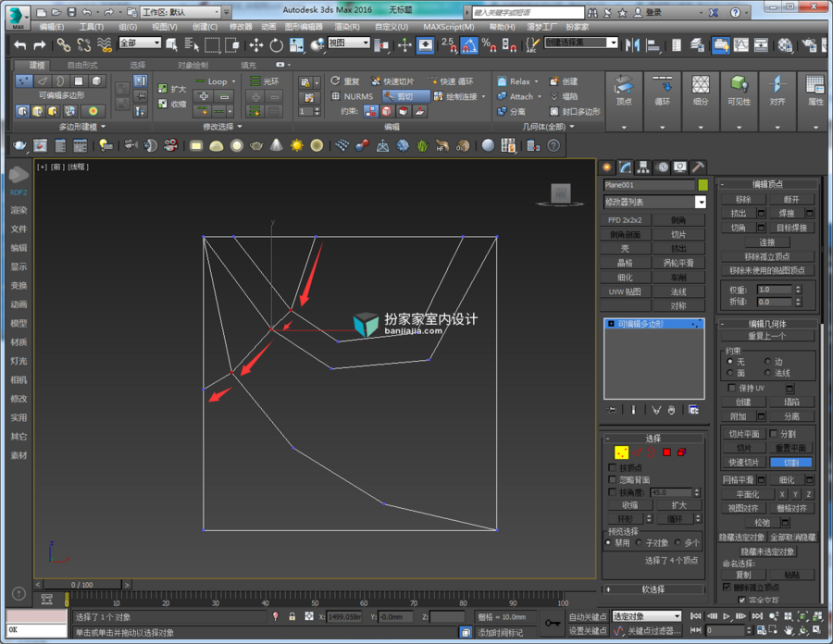Open the 全部 selection filter dropdown

[140, 43]
